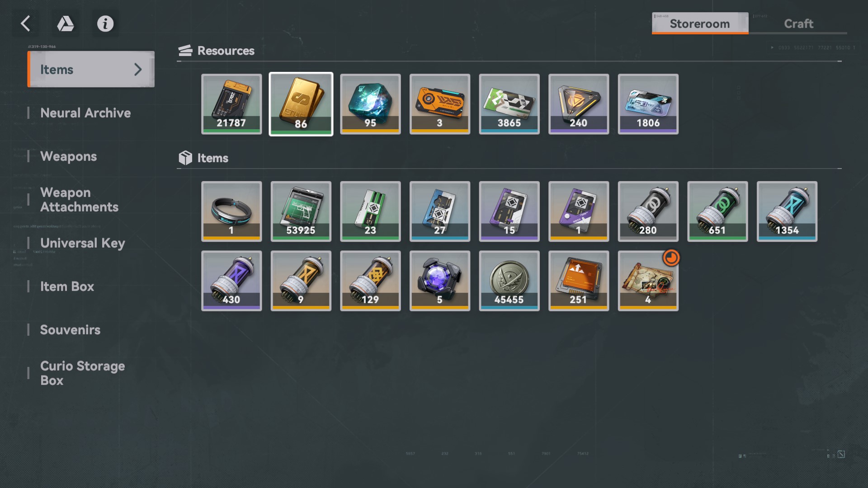Image resolution: width=868 pixels, height=488 pixels.
Task: Open the Neural Archive category
Action: (x=85, y=113)
